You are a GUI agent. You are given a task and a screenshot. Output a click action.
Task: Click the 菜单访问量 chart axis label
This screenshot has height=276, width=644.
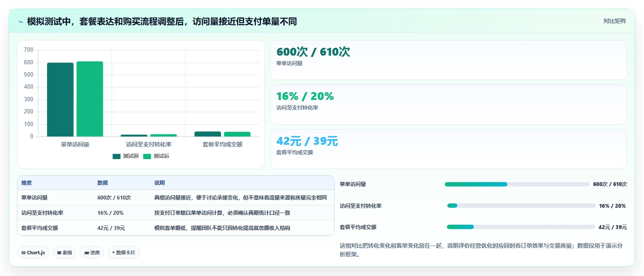75,144
